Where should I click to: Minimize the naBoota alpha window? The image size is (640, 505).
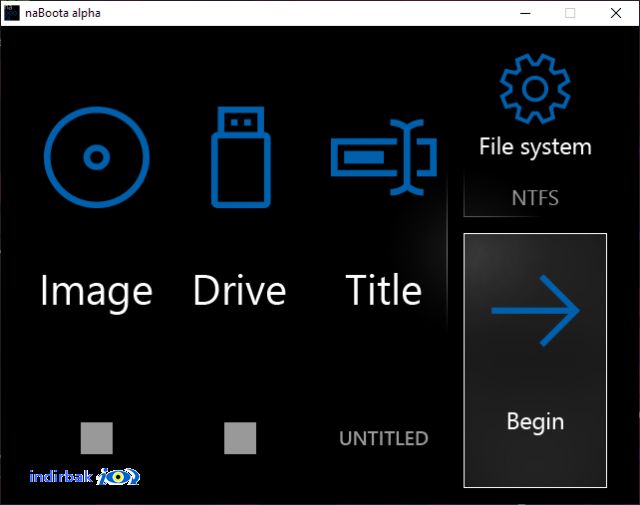(x=525, y=13)
